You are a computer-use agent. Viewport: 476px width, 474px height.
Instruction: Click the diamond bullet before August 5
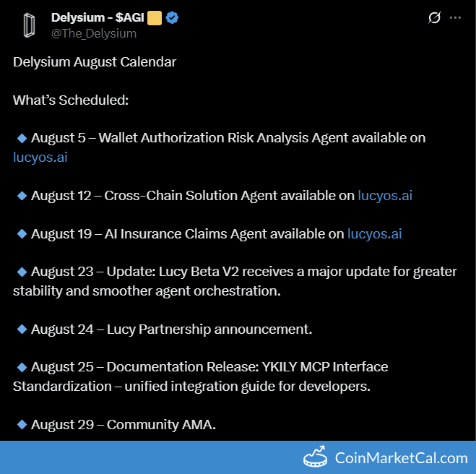[22, 137]
